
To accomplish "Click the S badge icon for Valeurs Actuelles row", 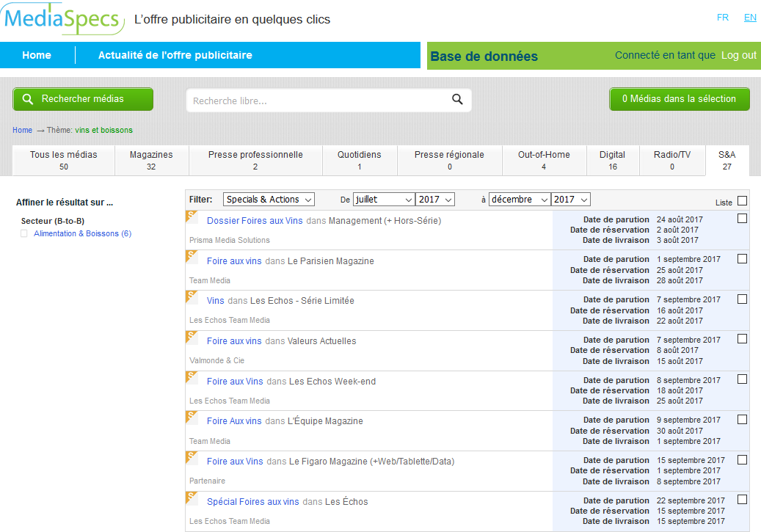I will point(192,337).
